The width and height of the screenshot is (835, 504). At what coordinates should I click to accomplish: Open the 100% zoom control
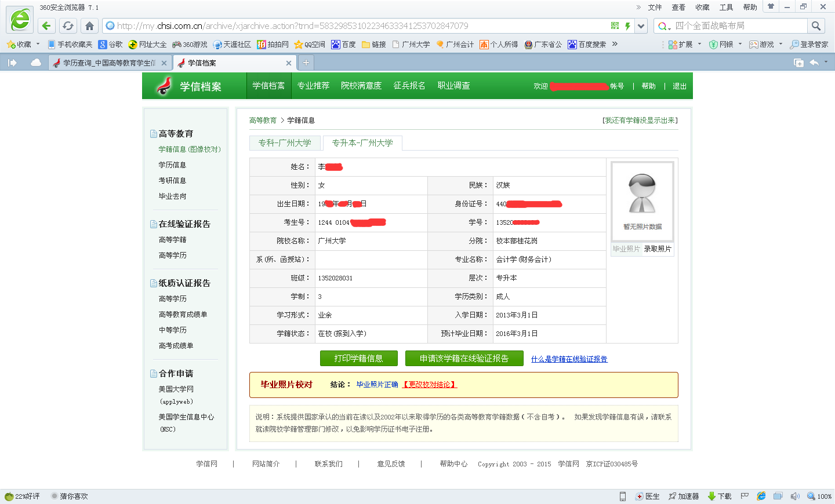[x=819, y=496]
